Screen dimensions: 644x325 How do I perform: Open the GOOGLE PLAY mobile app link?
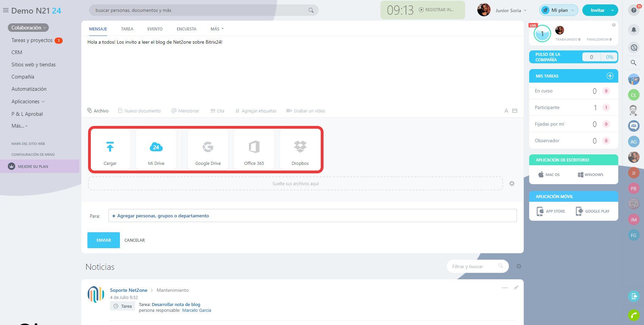coord(593,211)
